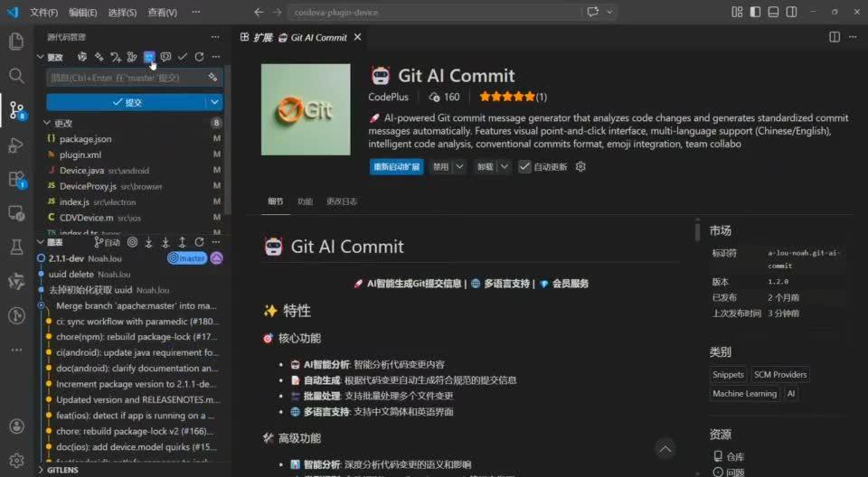This screenshot has width=868, height=477.
Task: Open the 文件(F) menu
Action: coord(43,12)
